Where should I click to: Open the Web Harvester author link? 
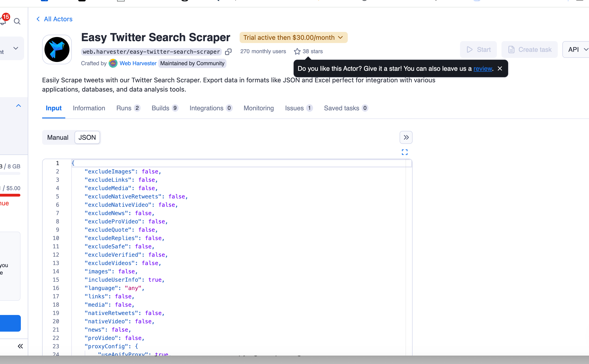(138, 63)
